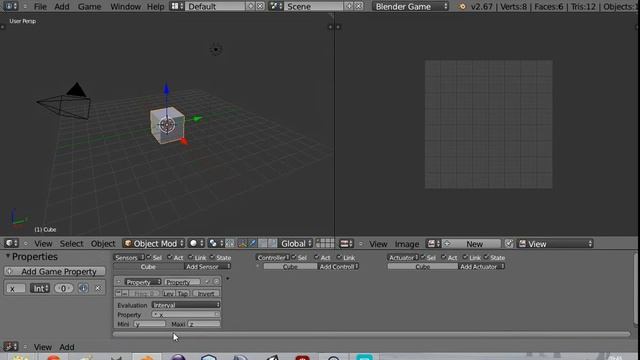The width and height of the screenshot is (640, 360).
Task: Open viewport shading mode selector
Action: (196, 244)
